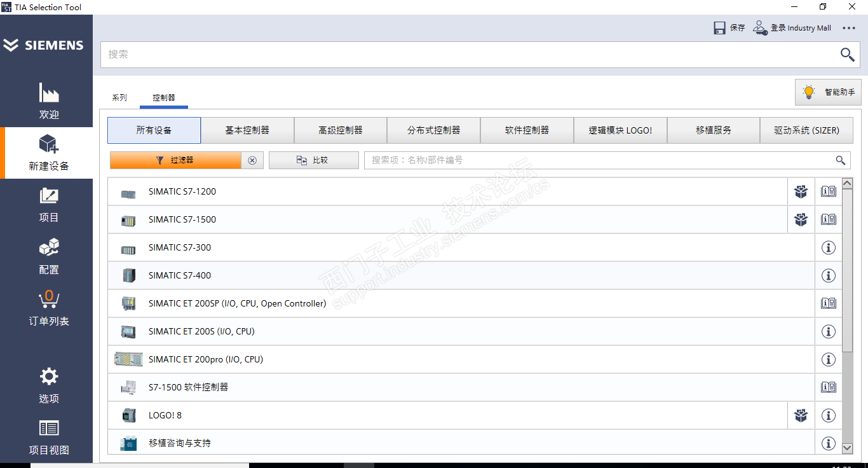Open the three-dot more options menu

click(849, 28)
